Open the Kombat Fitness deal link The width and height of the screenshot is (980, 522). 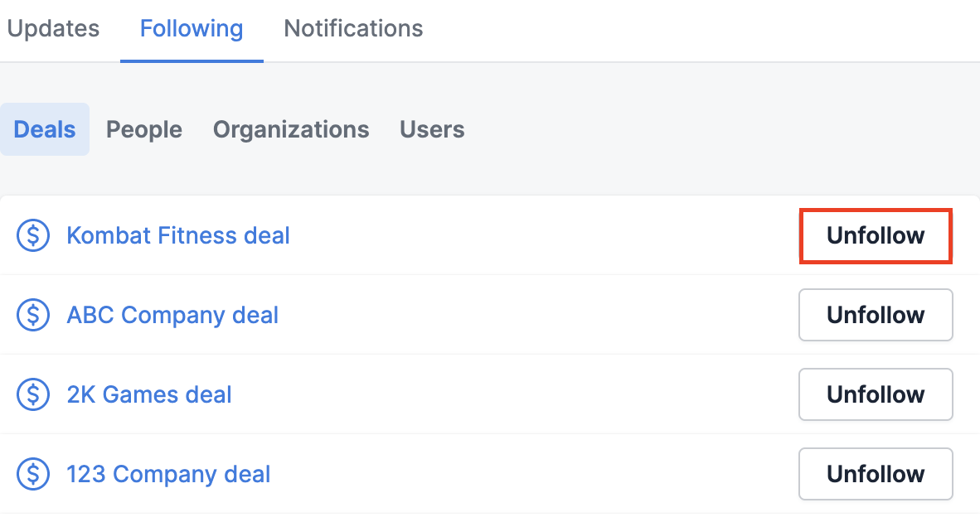[x=178, y=235]
